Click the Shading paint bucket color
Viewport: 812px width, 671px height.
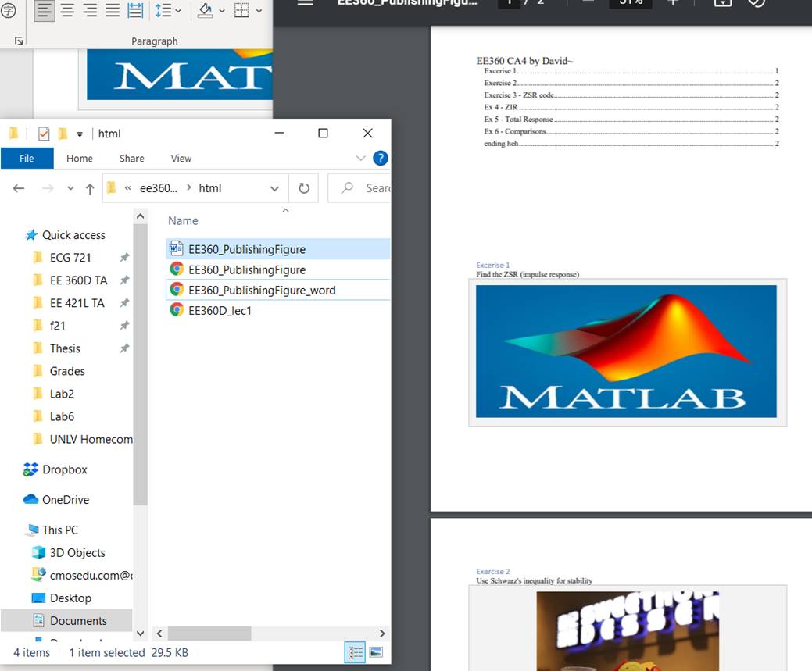pyautogui.click(x=205, y=10)
